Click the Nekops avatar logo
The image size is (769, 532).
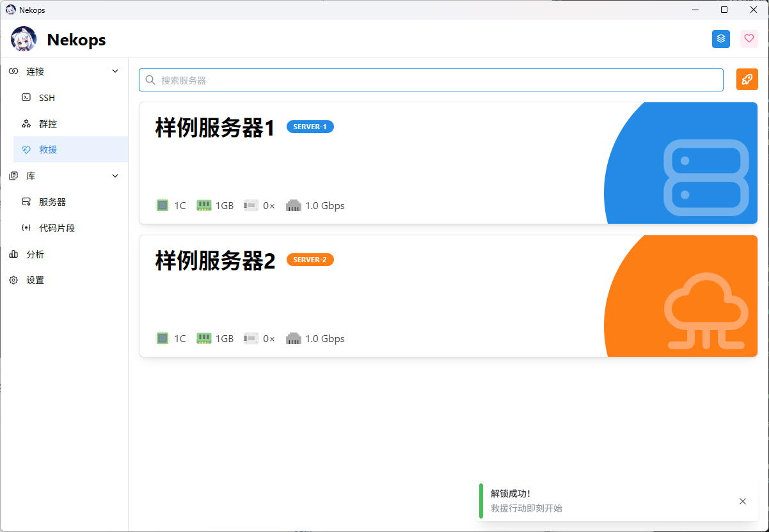pyautogui.click(x=24, y=40)
